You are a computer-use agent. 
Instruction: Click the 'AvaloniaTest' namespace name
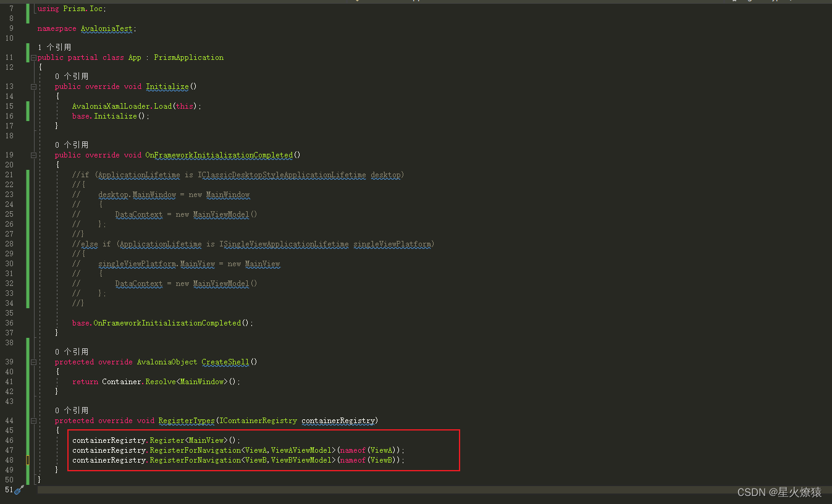[107, 28]
